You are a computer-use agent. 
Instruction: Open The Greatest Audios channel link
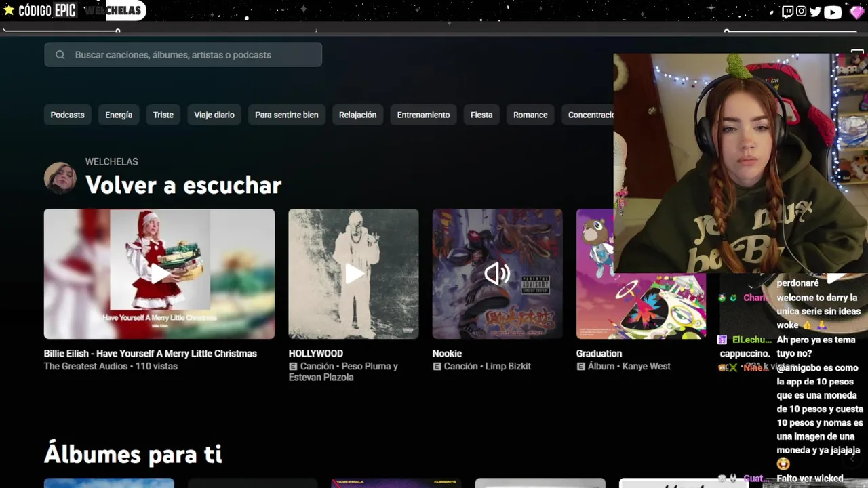(85, 367)
